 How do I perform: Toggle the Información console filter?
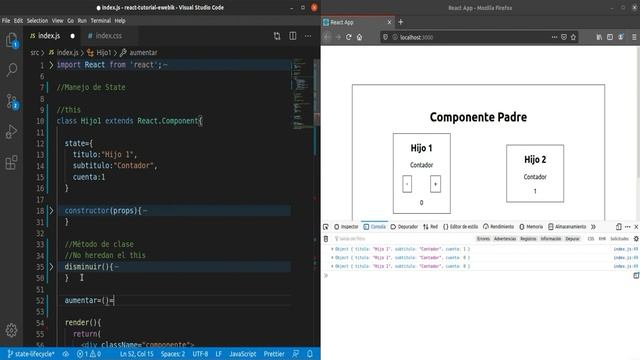click(551, 239)
